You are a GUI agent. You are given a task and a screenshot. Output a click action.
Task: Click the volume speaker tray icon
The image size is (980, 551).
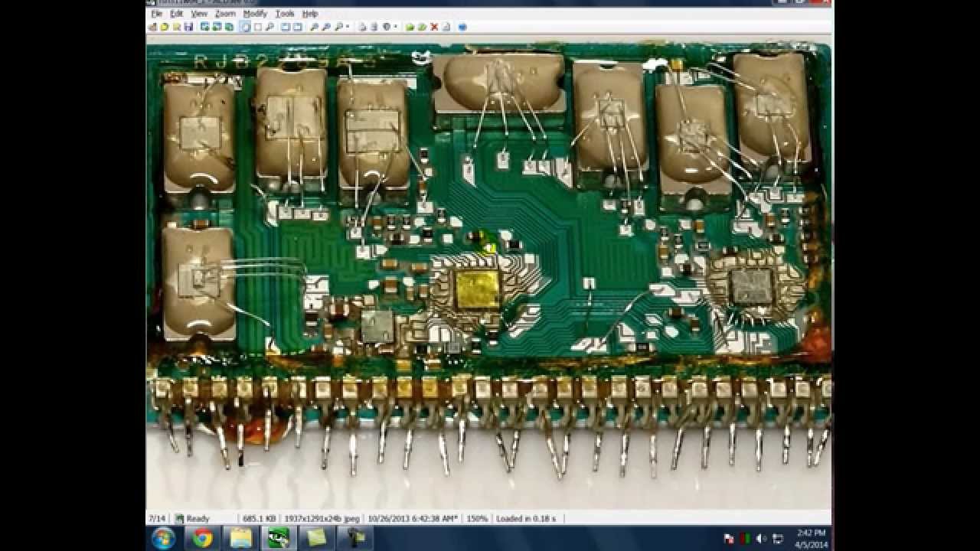pyautogui.click(x=762, y=539)
